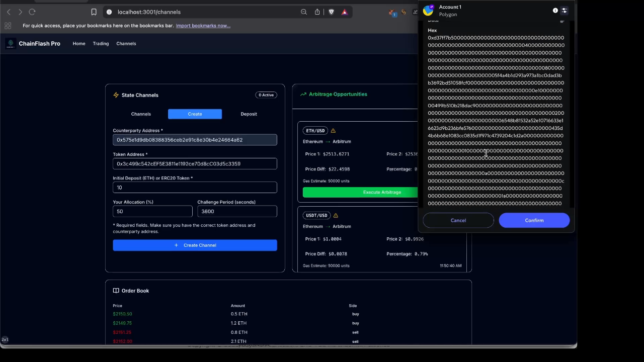The width and height of the screenshot is (644, 362).
Task: Open the Trading nav item
Action: tap(101, 44)
